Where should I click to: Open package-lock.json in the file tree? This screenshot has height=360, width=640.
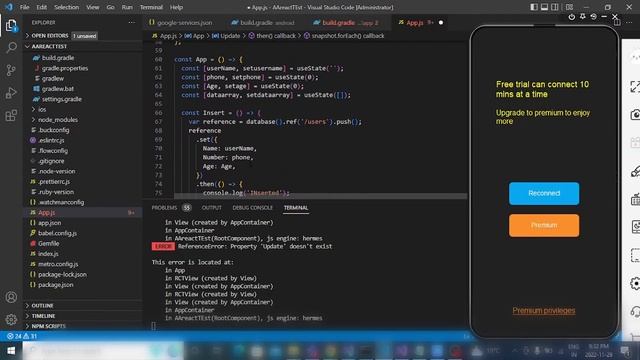point(62,275)
